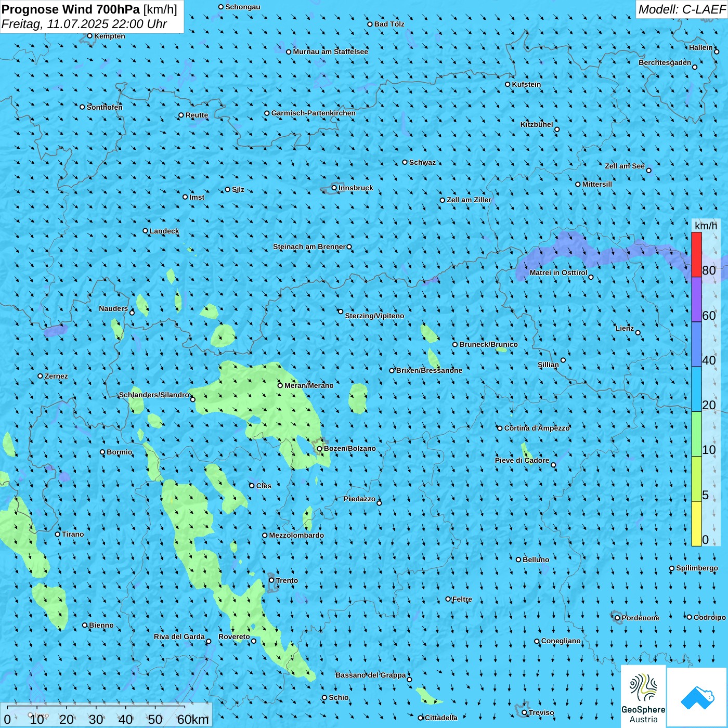Click the 'Riva del Garda' label
This screenshot has width=728, height=728.
(179, 636)
